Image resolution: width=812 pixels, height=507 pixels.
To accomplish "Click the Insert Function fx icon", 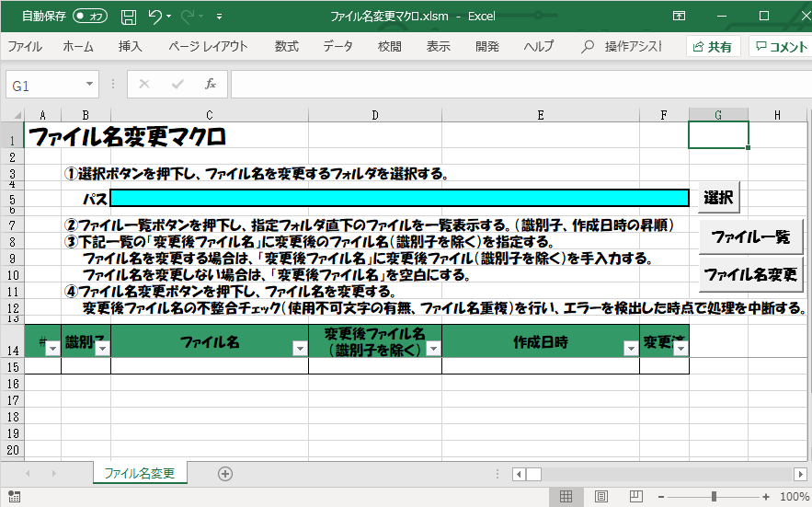I will point(211,84).
